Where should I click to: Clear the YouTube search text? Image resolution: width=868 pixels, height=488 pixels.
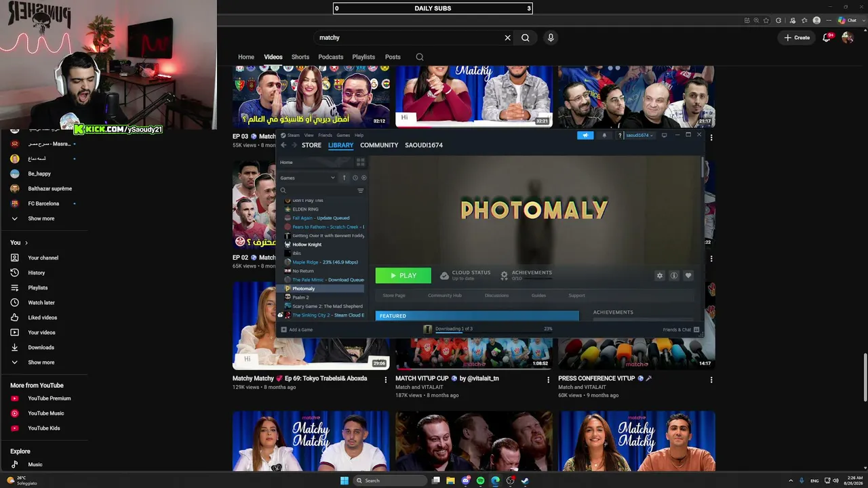pos(507,38)
